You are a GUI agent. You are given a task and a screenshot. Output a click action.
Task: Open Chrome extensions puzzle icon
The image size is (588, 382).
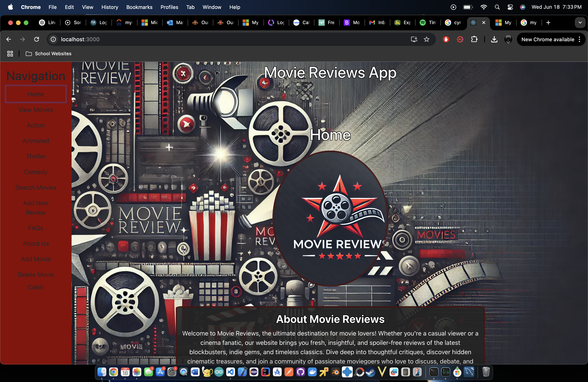[474, 39]
